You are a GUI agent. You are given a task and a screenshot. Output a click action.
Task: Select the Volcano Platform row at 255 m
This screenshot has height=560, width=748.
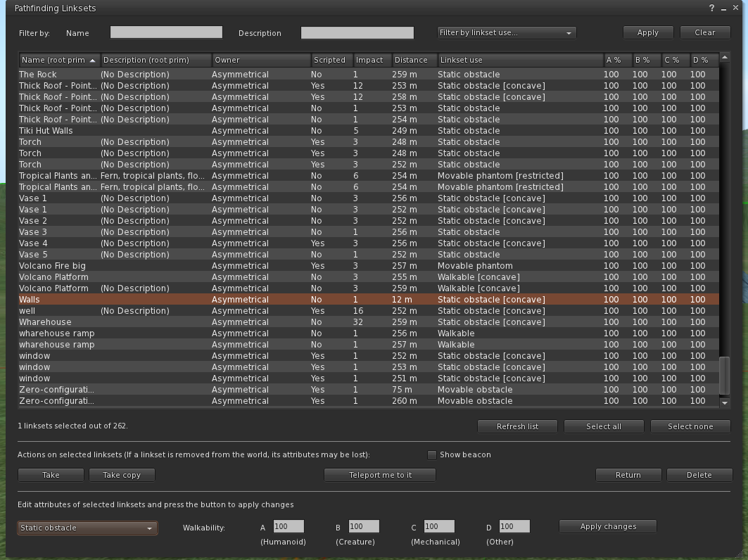368,277
